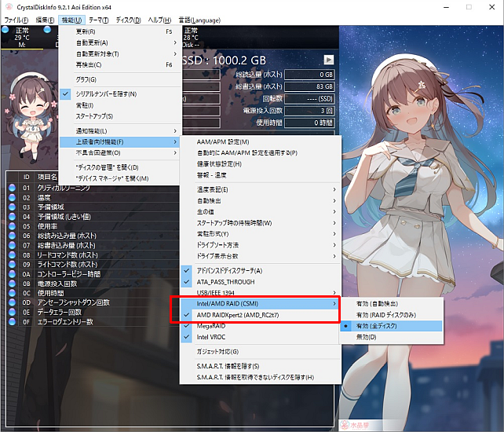Choose スタートアップ(S) menu entry
The height and width of the screenshot is (432, 504).
(120, 116)
